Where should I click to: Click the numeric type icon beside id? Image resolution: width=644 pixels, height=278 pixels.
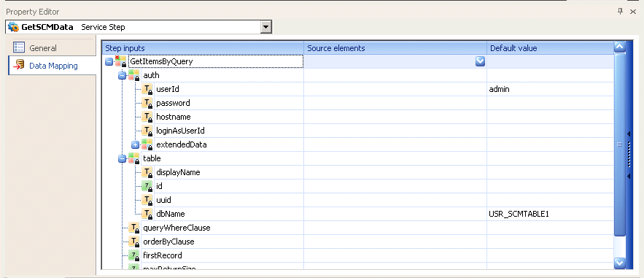(147, 187)
